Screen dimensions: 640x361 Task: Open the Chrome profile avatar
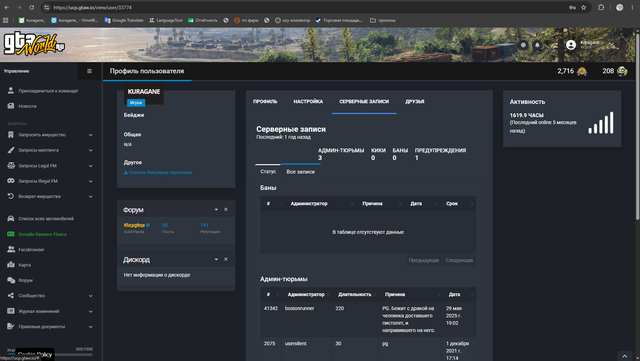click(x=620, y=7)
